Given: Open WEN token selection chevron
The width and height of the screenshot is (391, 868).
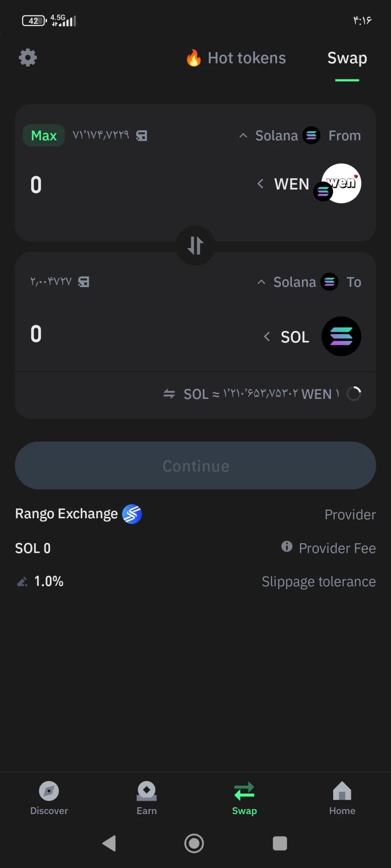Looking at the screenshot, I should pos(260,183).
